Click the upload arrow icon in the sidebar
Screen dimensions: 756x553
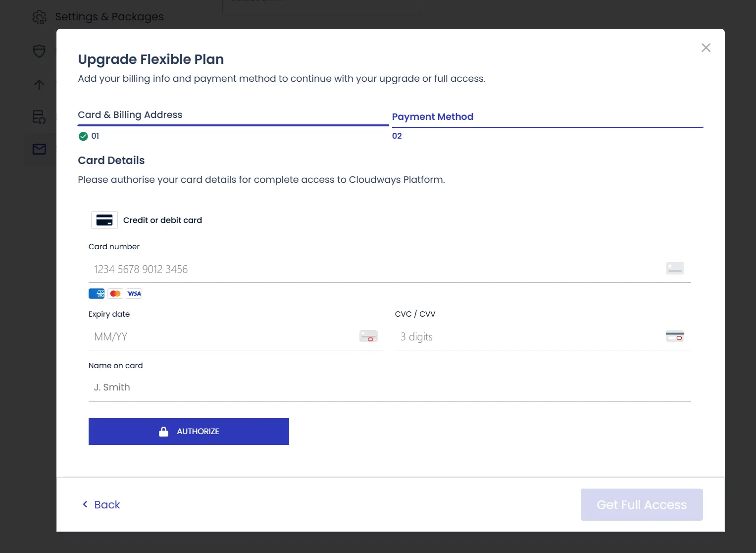(39, 85)
